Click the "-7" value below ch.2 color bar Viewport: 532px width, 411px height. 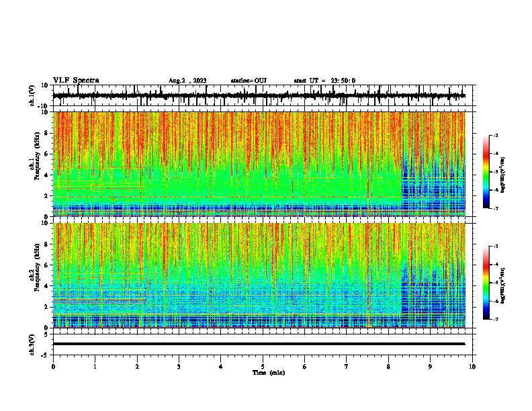(495, 319)
